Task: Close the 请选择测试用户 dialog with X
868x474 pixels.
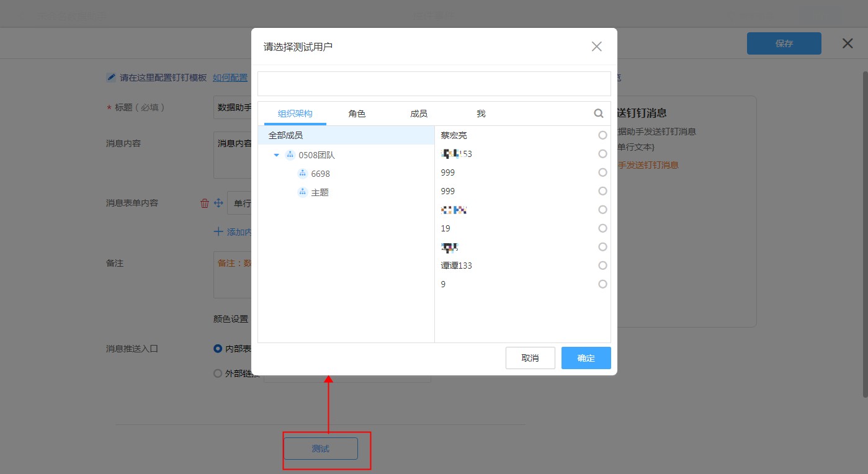Action: click(596, 47)
